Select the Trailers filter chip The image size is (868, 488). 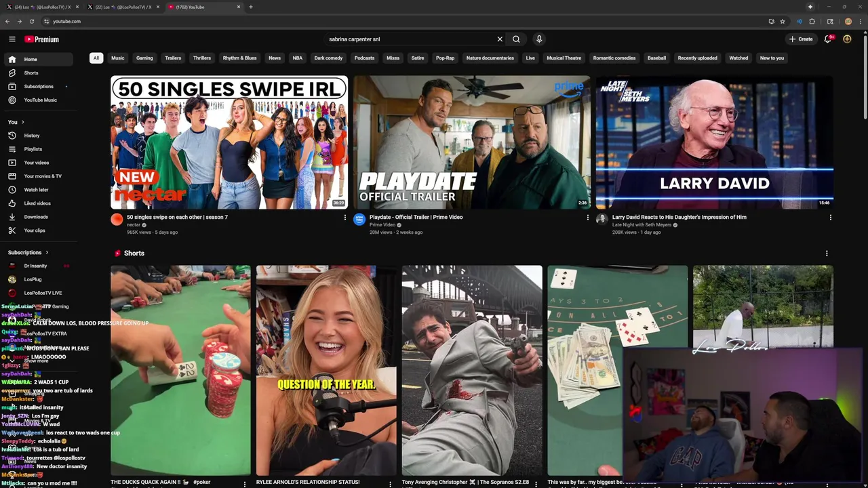pos(173,58)
